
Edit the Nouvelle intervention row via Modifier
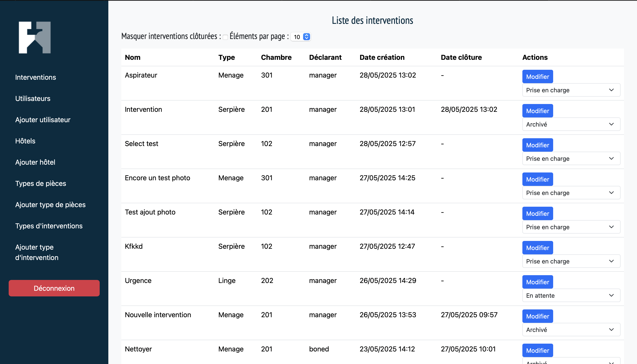pos(537,316)
